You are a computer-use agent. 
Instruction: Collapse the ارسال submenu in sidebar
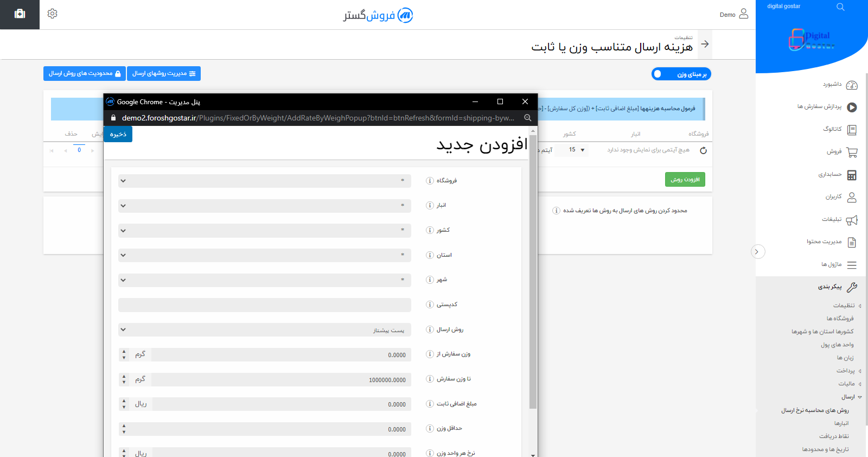point(860,397)
